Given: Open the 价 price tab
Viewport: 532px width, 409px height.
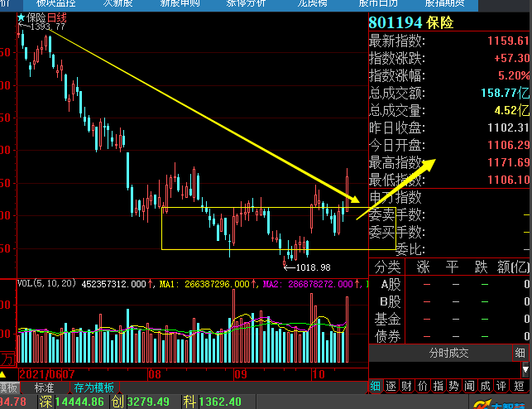Looking at the screenshot, I should (422, 387).
